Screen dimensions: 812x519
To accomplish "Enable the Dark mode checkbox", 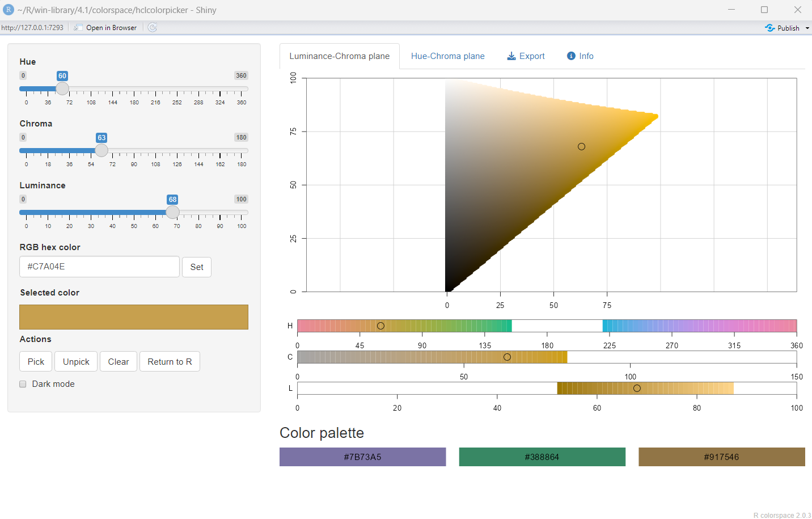I will [23, 384].
